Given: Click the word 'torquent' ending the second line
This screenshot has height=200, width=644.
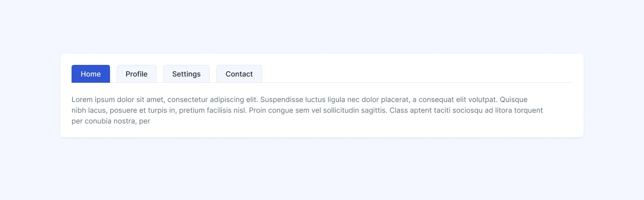Looking at the screenshot, I should (529, 110).
